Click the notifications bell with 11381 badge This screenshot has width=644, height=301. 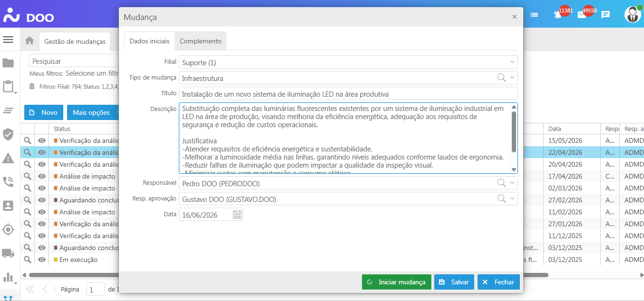[x=558, y=15]
